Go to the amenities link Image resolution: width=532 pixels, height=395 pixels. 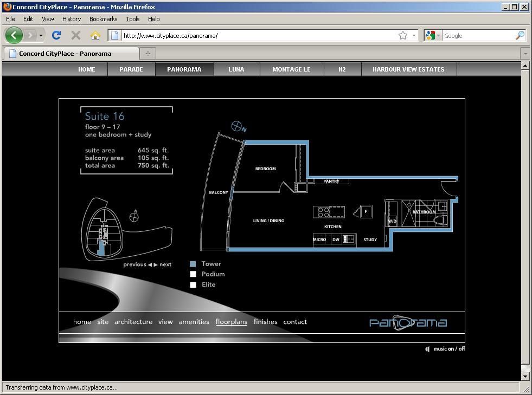coord(194,322)
